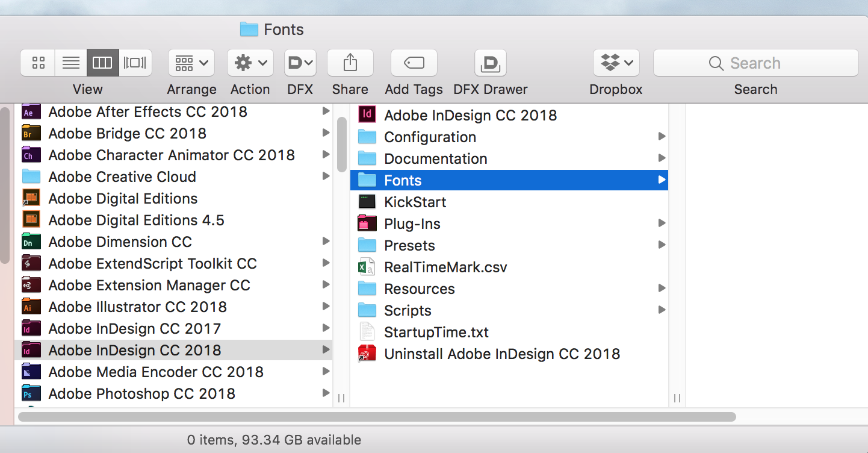Click the Resources folder icon
Screen dimensions: 868x453
pos(367,289)
